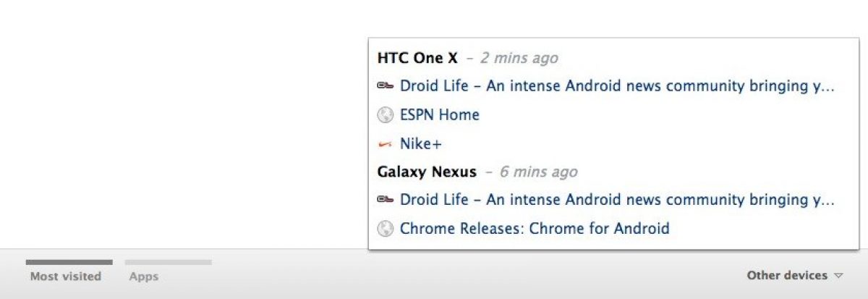Open Chrome Releases: Chrome for Android link

(x=535, y=229)
